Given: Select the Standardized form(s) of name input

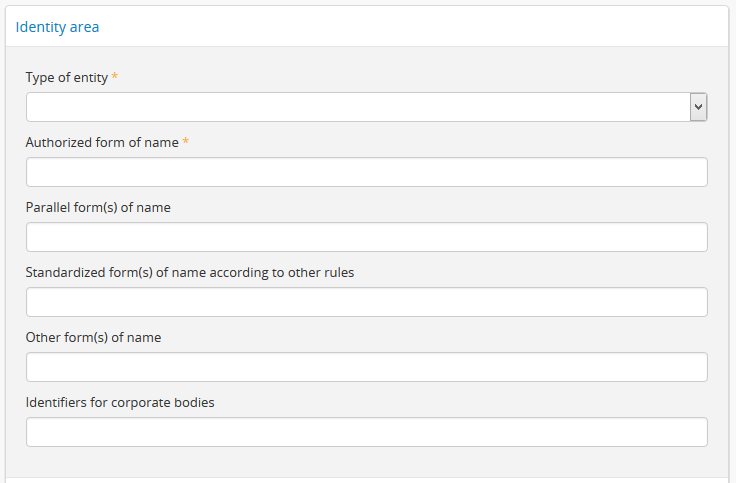Looking at the screenshot, I should [366, 302].
